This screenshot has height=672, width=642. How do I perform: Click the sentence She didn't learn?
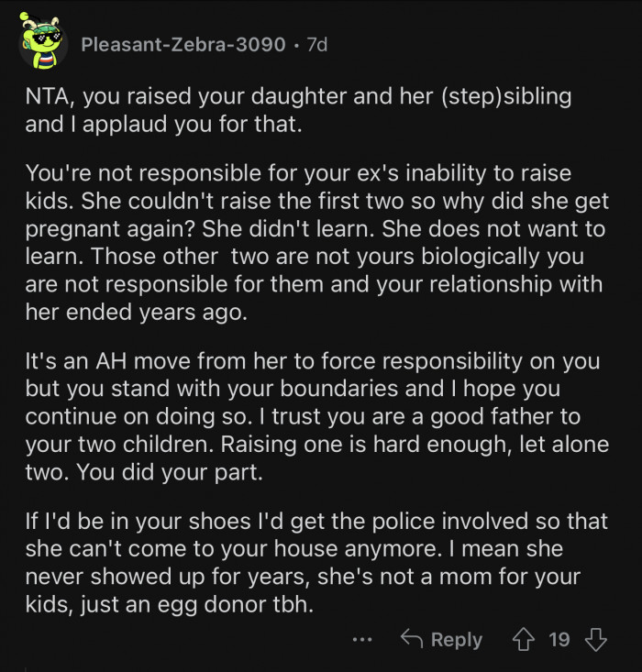[288, 229]
